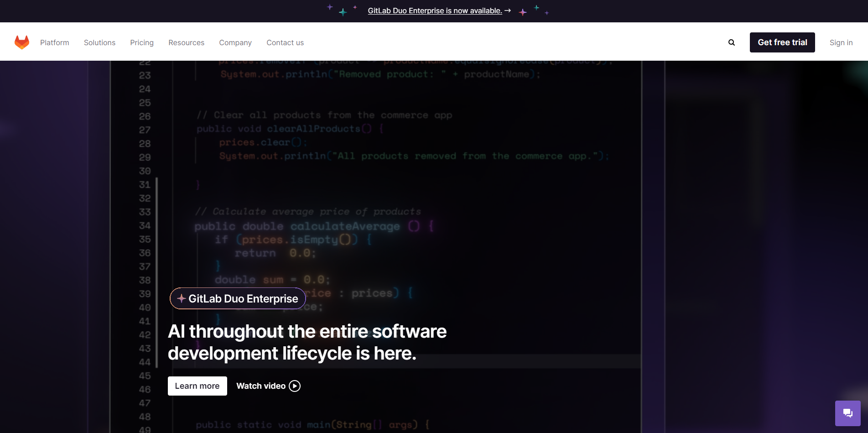Open the Solutions navigation dropdown
This screenshot has width=868, height=433.
99,42
